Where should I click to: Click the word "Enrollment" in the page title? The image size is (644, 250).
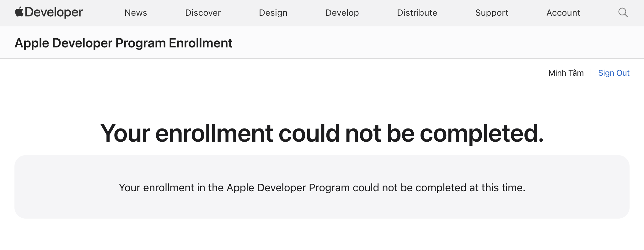tap(201, 43)
